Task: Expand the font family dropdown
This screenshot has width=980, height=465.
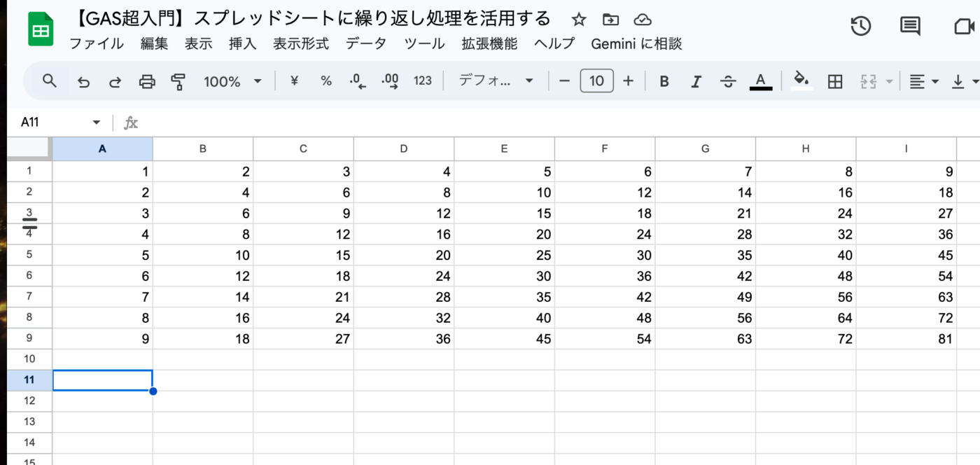Action: pos(496,81)
